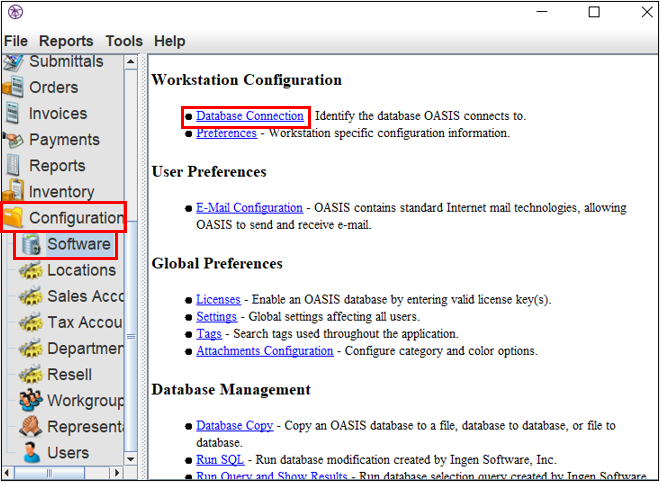662x484 pixels.
Task: Minimize the application window
Action: click(x=542, y=12)
